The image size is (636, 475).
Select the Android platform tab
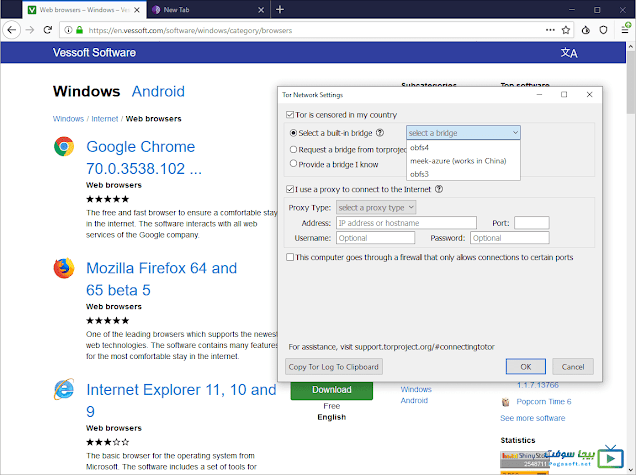tap(158, 91)
